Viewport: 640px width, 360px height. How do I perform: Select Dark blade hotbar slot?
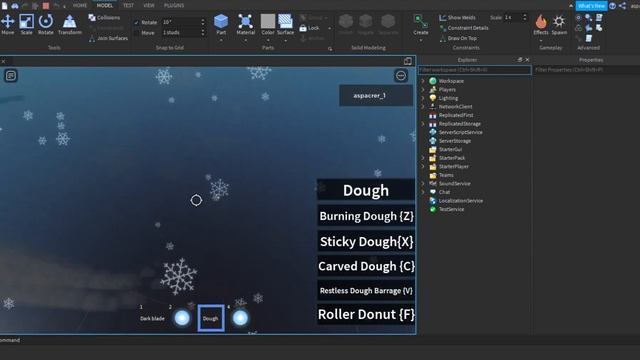tap(152, 318)
